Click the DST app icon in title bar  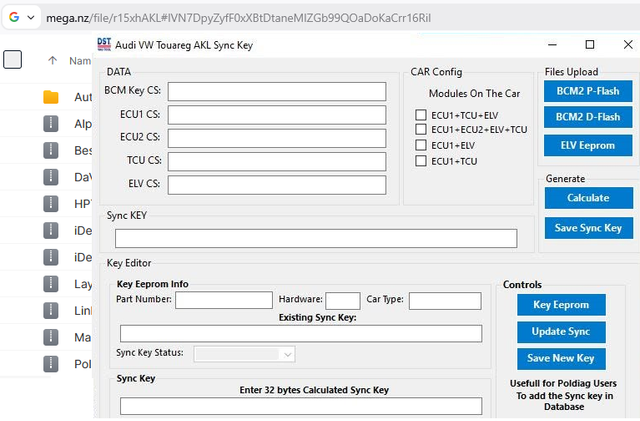pyautogui.click(x=104, y=45)
